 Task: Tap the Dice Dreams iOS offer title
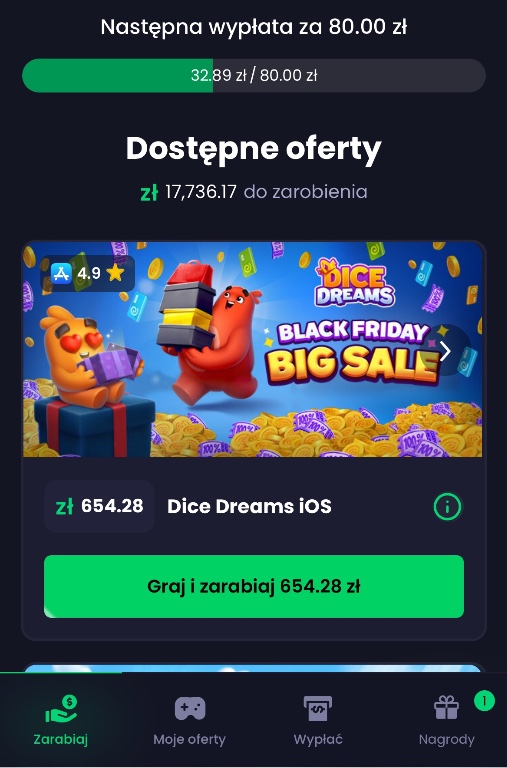pos(249,506)
